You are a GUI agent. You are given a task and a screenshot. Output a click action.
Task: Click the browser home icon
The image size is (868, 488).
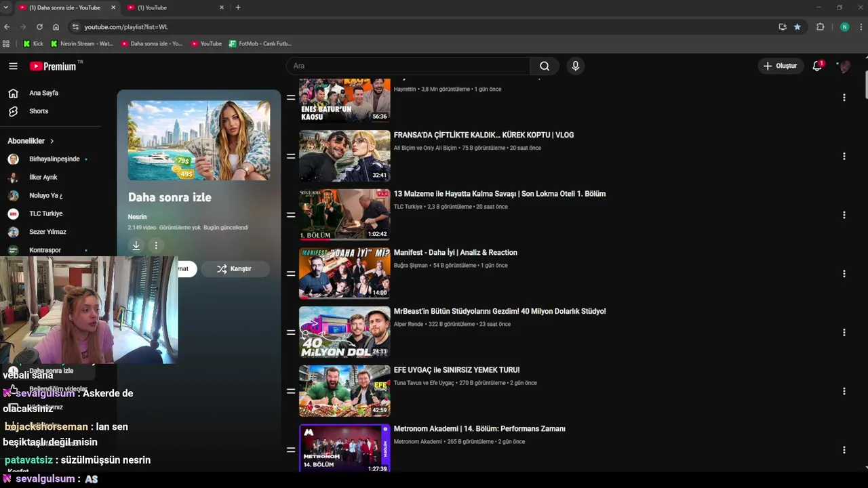tap(56, 27)
